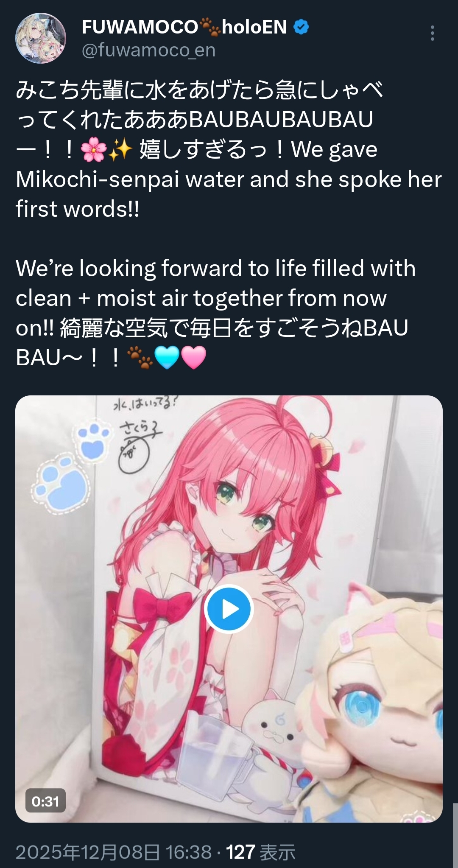Click the Japanese opening line みこち先輩に水を
The image size is (458, 868).
[x=199, y=90]
